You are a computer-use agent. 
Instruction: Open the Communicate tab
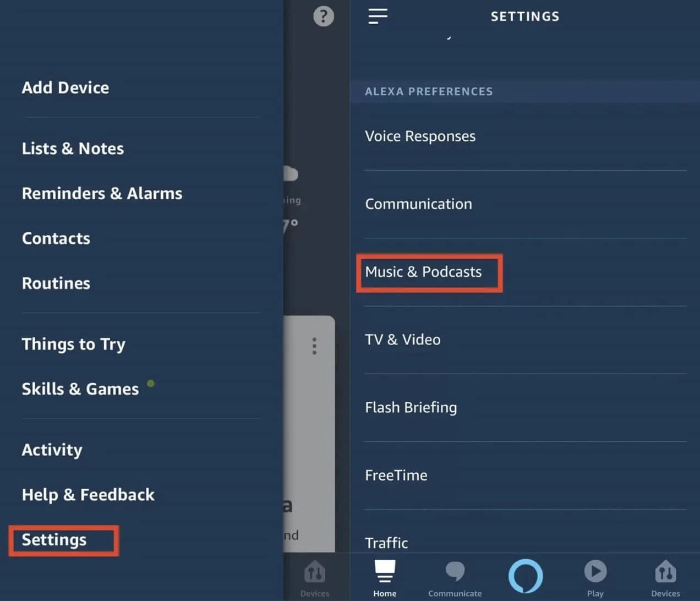(455, 579)
